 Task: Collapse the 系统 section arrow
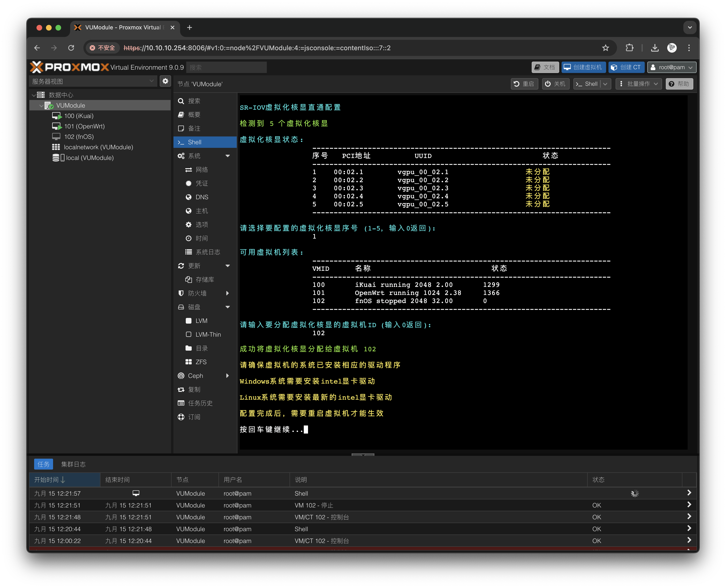click(x=228, y=156)
